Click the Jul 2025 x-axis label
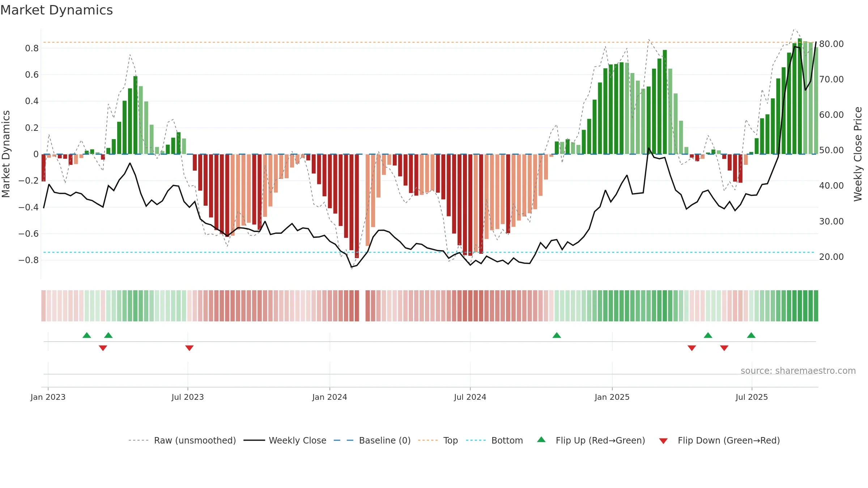The width and height of the screenshot is (868, 488). pos(752,397)
